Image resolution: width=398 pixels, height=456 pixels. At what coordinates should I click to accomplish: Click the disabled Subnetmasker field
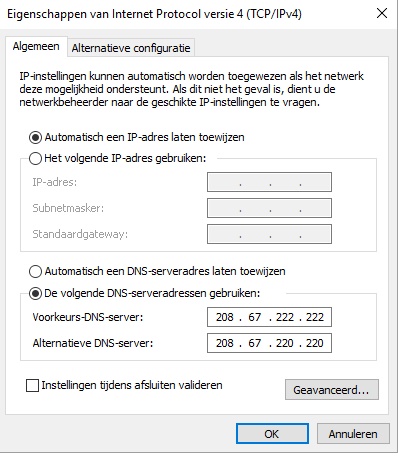[269, 208]
